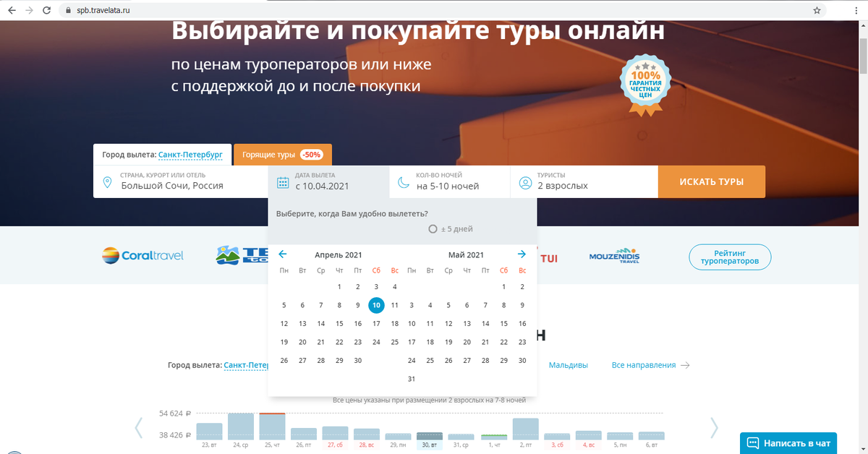Click ИСКАТЬ ТУРЫ button
The width and height of the screenshot is (868, 454).
point(712,181)
